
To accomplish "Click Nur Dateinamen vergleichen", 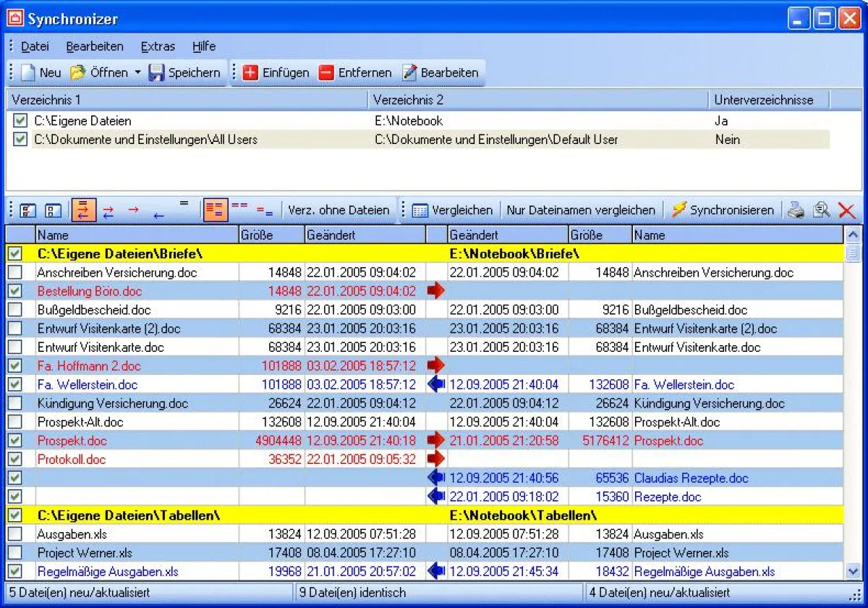I will tap(581, 210).
